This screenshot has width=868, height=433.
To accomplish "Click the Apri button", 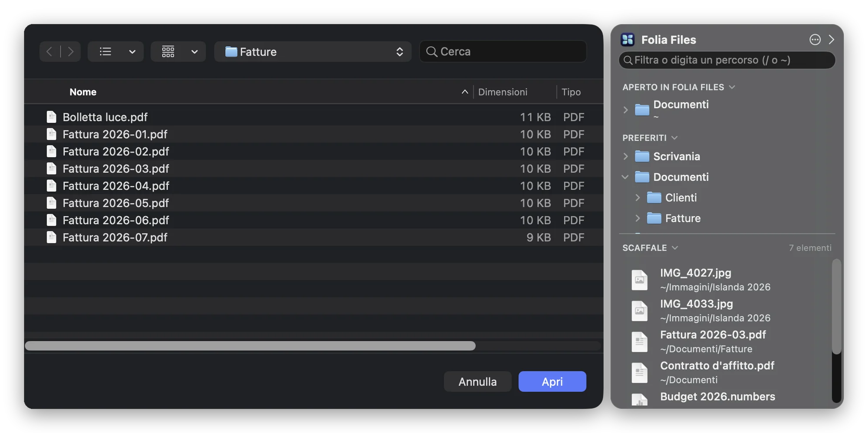I will pyautogui.click(x=552, y=381).
